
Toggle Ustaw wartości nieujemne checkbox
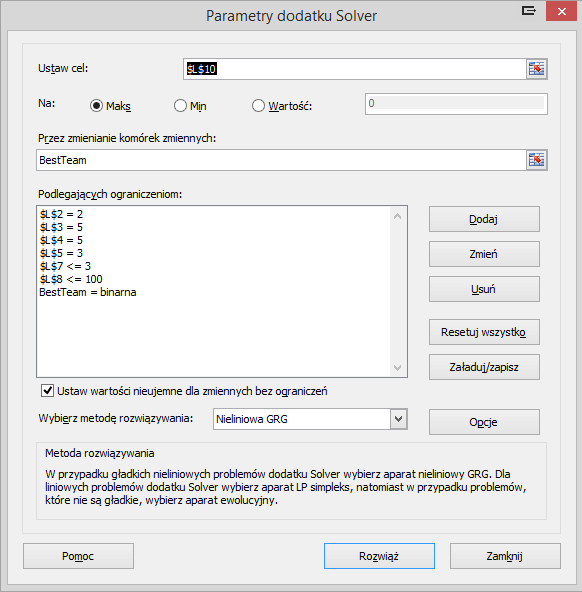pyautogui.click(x=47, y=391)
